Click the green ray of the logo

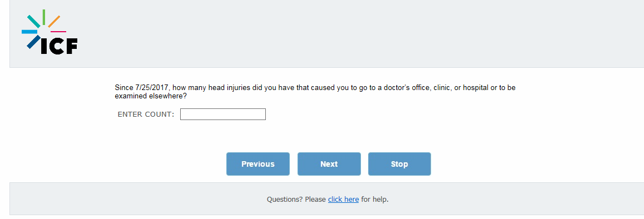(x=43, y=17)
